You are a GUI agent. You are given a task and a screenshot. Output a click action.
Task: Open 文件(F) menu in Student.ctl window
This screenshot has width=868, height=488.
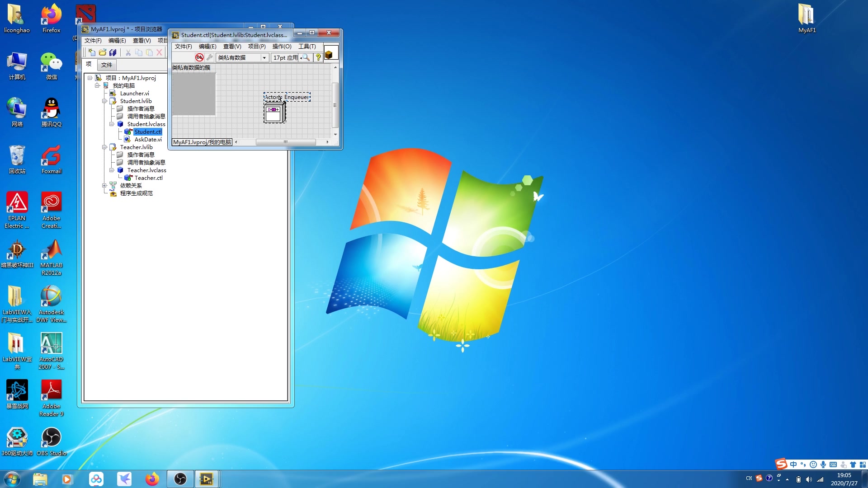183,47
